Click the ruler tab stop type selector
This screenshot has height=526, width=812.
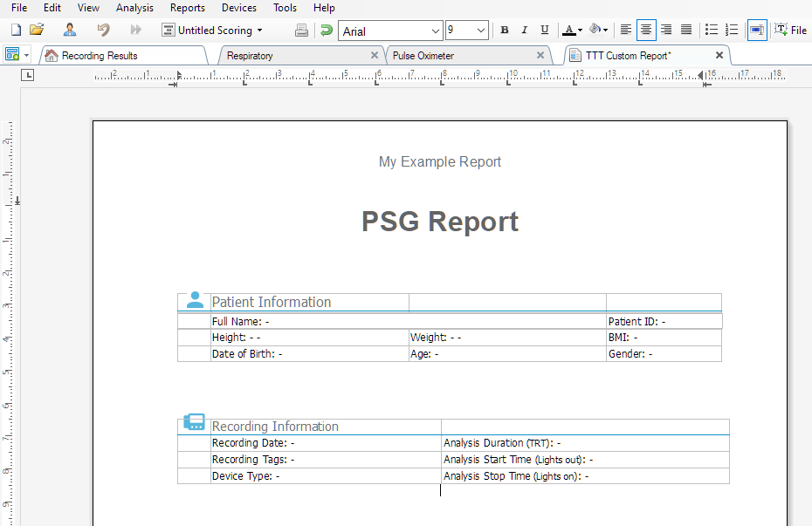[27, 76]
